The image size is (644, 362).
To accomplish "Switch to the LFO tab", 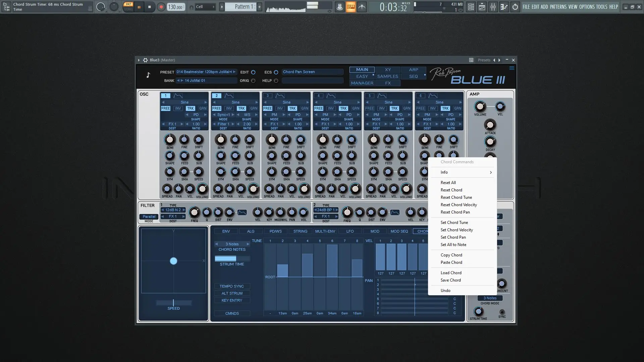I will click(350, 231).
